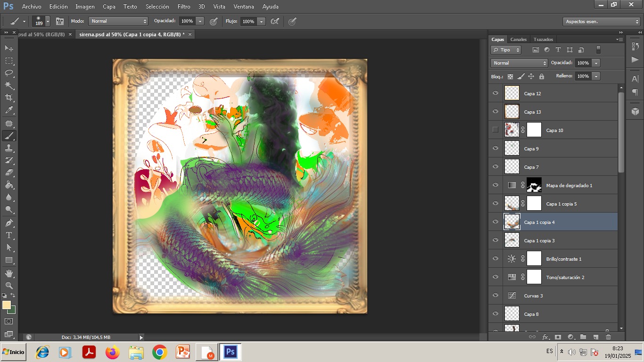This screenshot has width=644, height=362.
Task: Select the Clone Stamp tool
Action: coord(9,148)
